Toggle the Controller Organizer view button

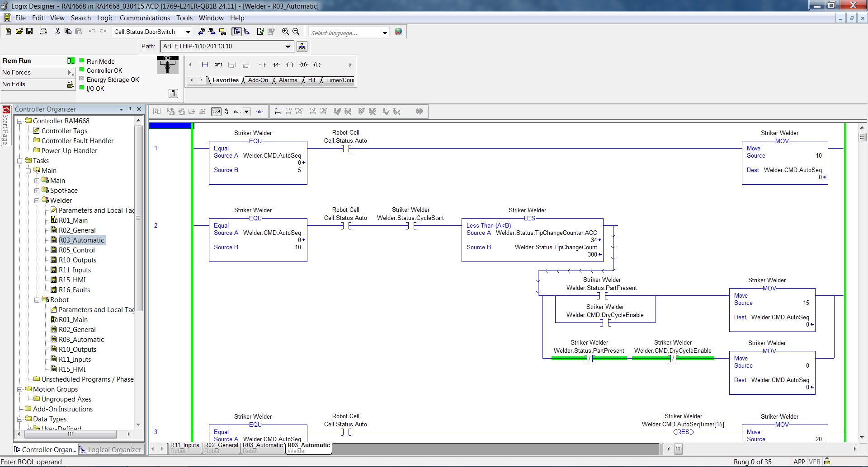point(236,32)
